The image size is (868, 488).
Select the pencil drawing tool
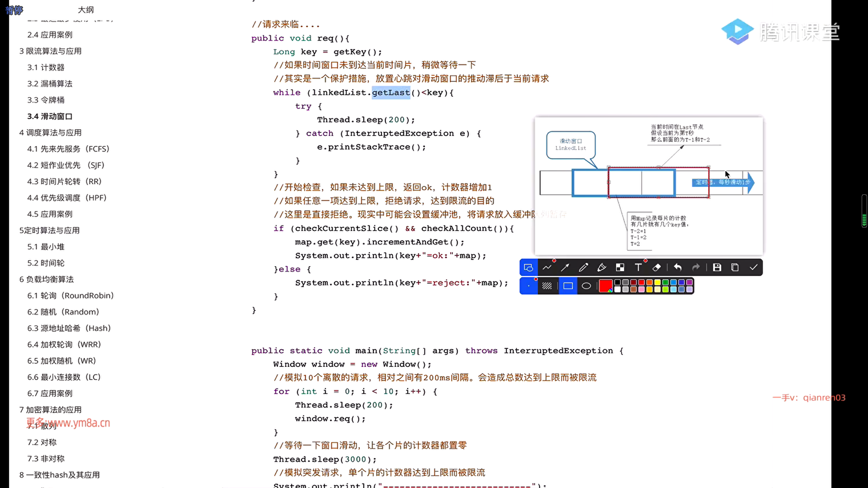coord(583,267)
